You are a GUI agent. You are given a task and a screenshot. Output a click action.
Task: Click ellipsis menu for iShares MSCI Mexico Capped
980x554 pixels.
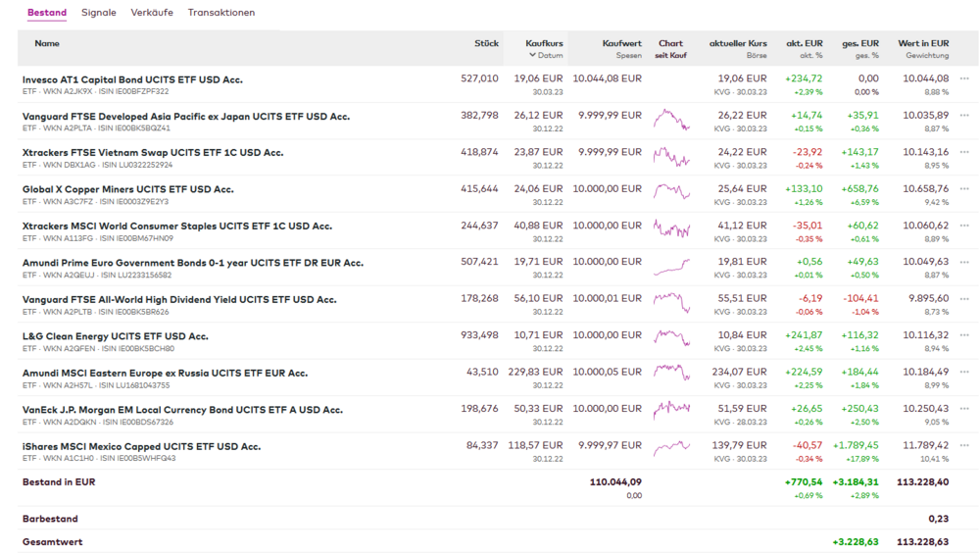[964, 446]
